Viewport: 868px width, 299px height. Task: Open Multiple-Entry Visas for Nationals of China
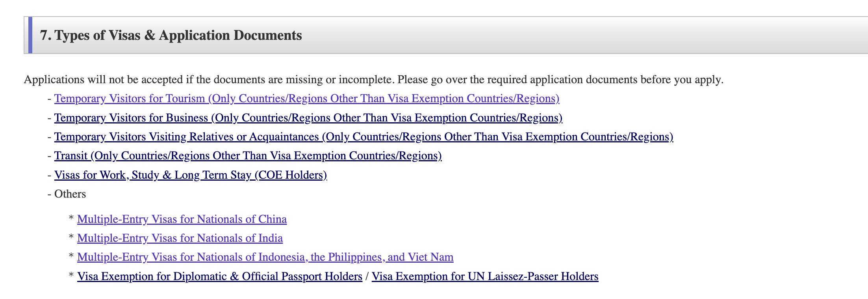(x=182, y=219)
